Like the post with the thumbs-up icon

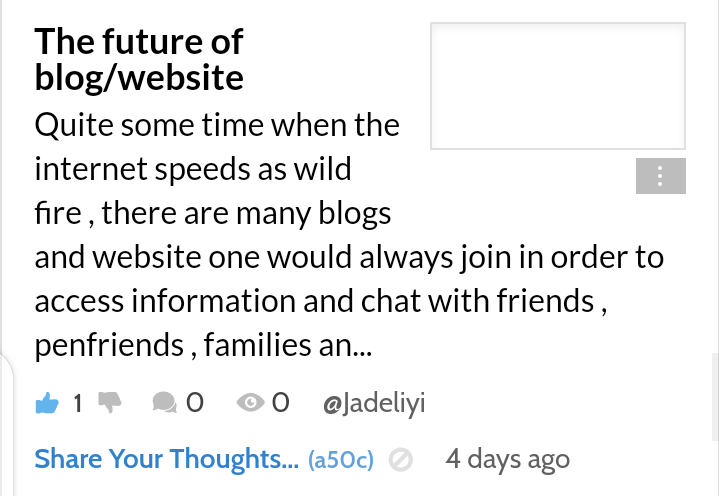coord(47,403)
